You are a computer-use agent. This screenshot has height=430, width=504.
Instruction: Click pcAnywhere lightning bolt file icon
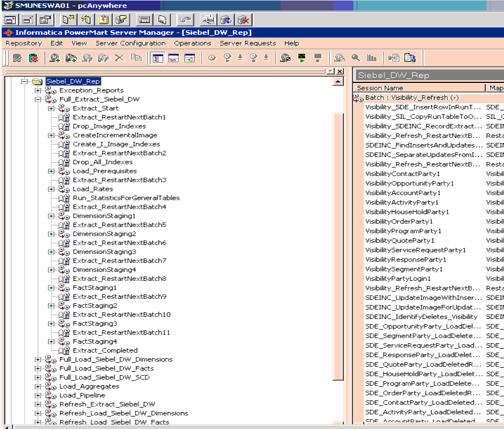pos(86,20)
